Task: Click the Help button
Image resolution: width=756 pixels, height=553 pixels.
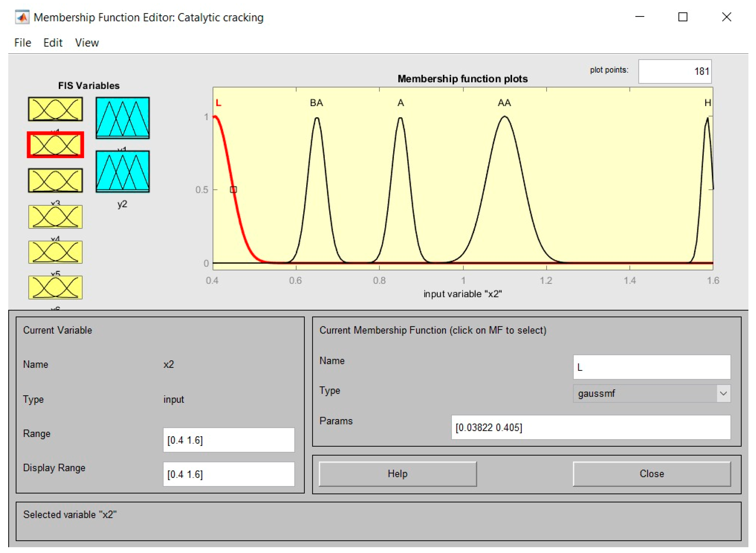Action: tap(397, 474)
